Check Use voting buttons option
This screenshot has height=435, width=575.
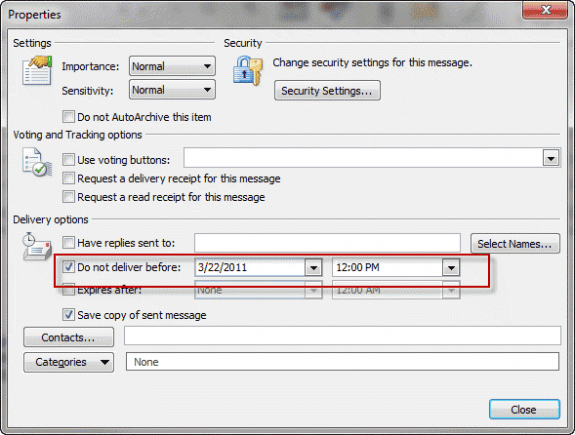pos(68,160)
